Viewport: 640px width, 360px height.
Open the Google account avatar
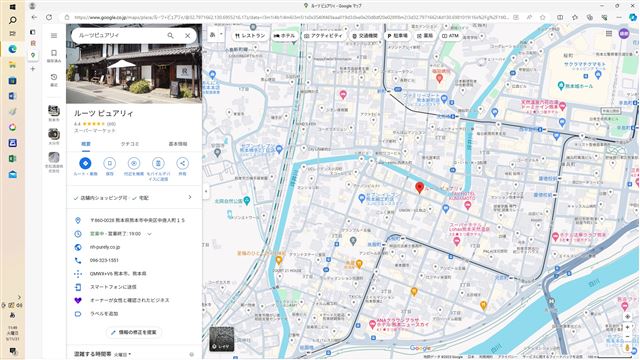click(624, 33)
